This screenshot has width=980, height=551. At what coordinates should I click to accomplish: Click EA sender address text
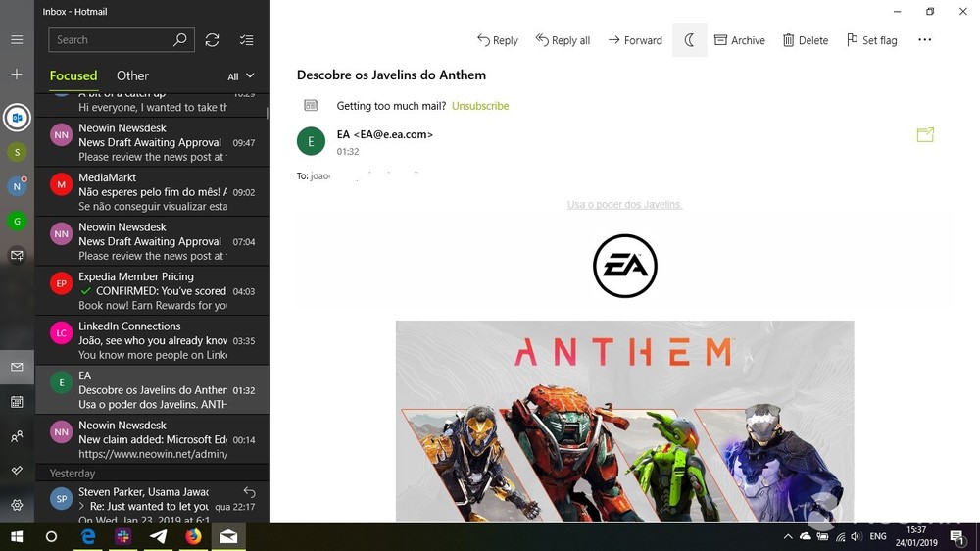pyautogui.click(x=385, y=134)
